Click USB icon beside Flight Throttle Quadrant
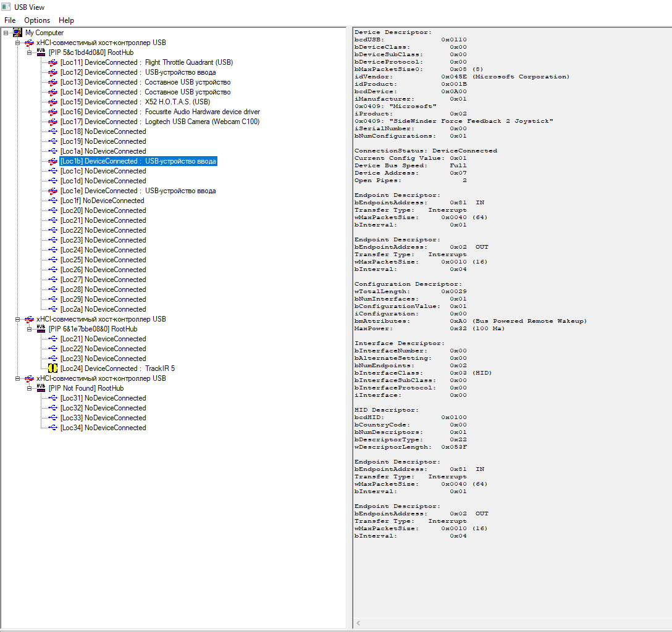The height and width of the screenshot is (632, 672). pyautogui.click(x=52, y=62)
